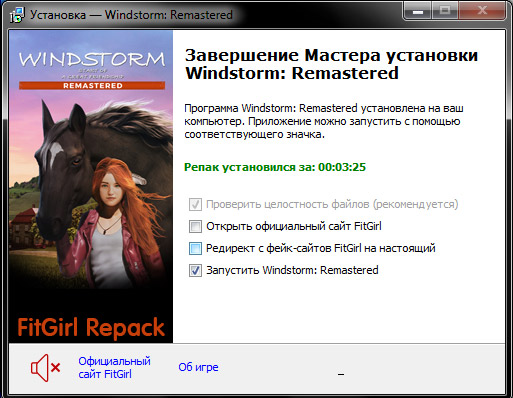Click 'Репак установился за: 00:03:25' text
This screenshot has width=513, height=398.
275,167
